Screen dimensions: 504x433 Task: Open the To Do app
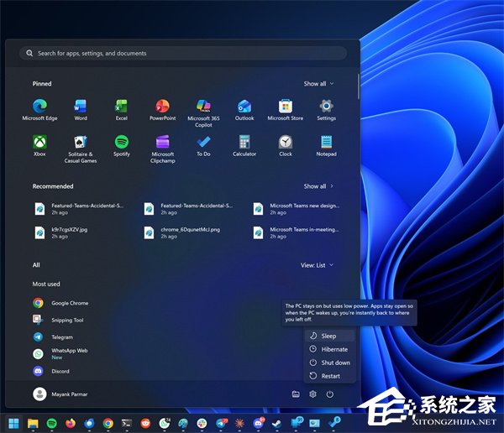203,145
